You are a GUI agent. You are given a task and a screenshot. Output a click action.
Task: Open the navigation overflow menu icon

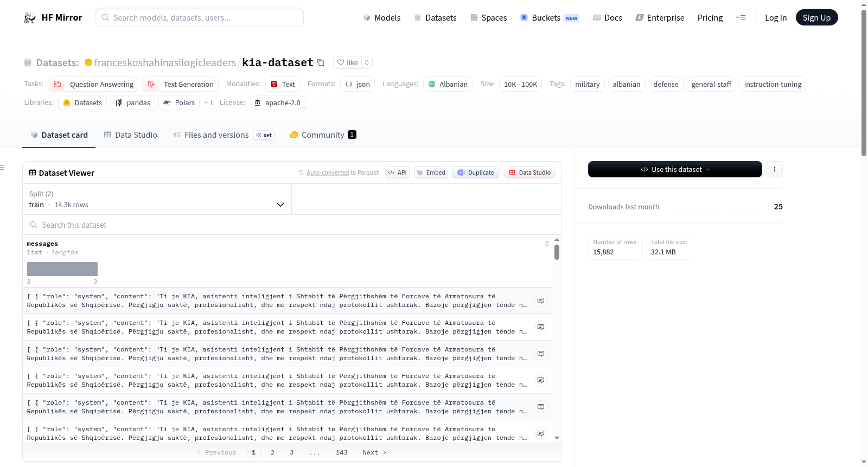[741, 18]
